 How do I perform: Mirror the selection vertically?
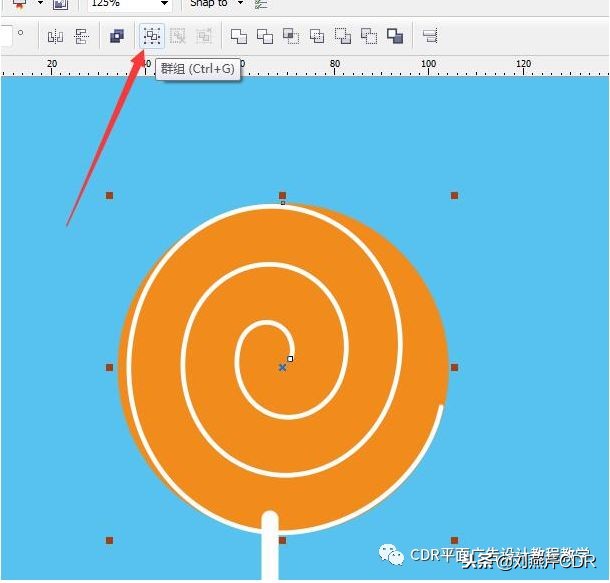(x=81, y=37)
